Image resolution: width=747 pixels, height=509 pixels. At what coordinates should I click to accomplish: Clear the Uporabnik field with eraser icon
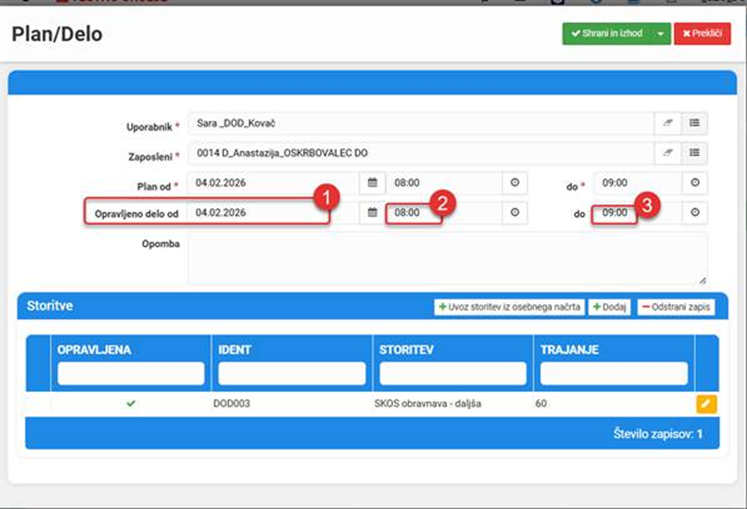[x=667, y=123]
